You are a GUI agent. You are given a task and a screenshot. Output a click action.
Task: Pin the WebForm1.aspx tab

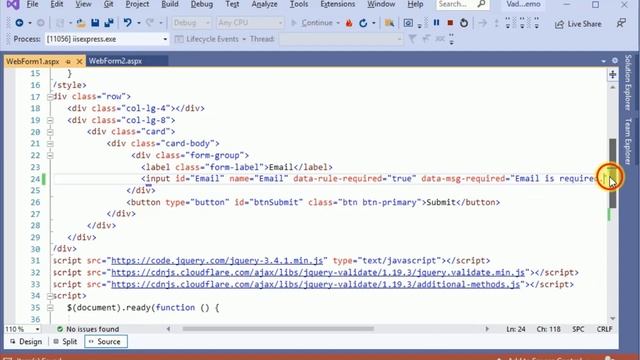click(68, 62)
